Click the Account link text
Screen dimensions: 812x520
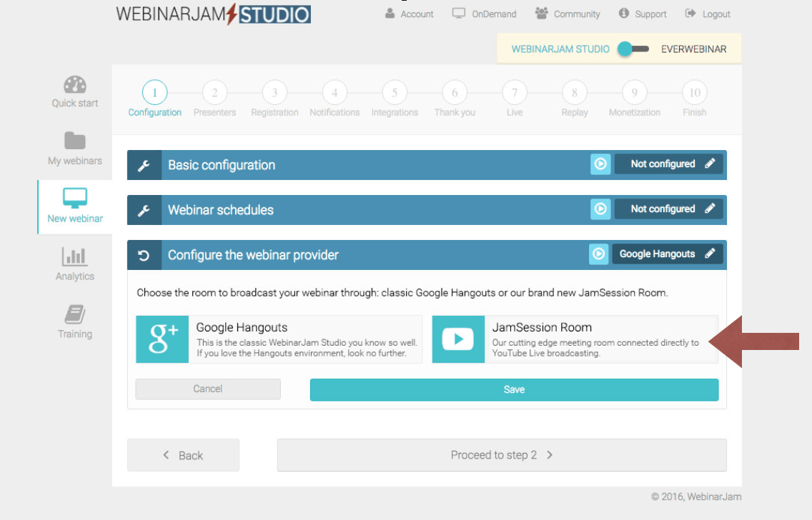(417, 14)
